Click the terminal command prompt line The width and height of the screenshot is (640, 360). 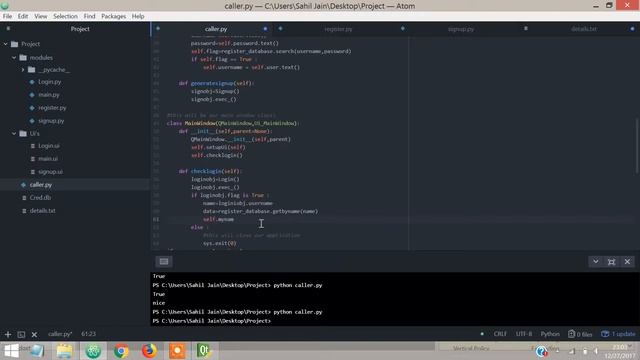pos(211,321)
